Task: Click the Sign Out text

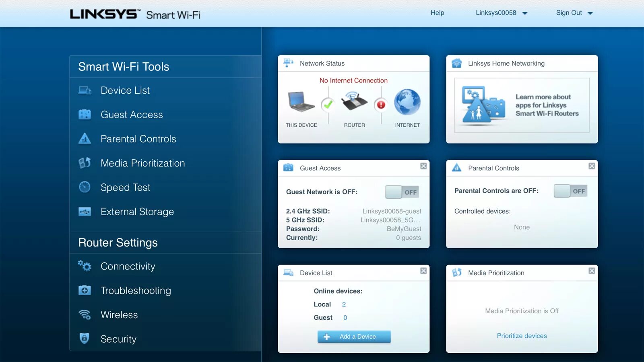Action: 569,13
